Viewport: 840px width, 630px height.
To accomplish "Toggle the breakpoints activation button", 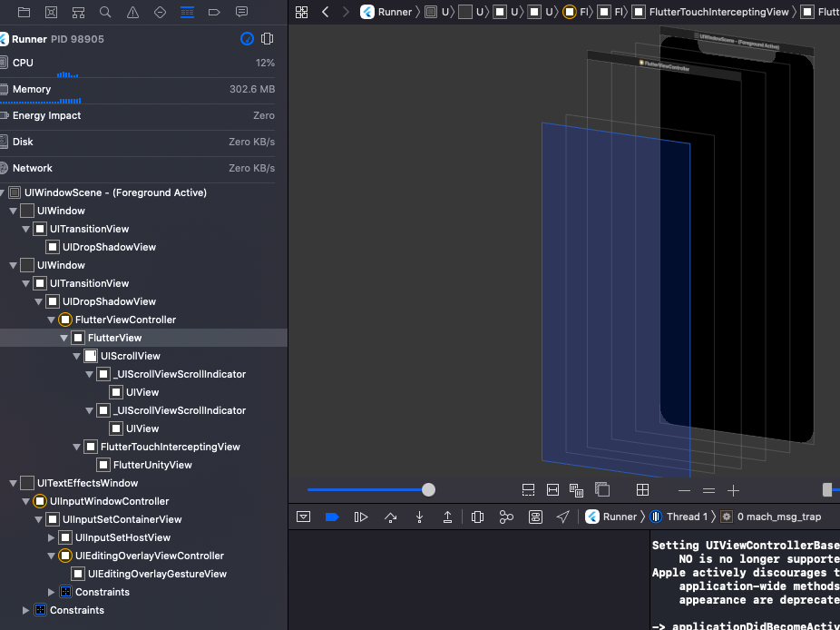I will [x=332, y=517].
